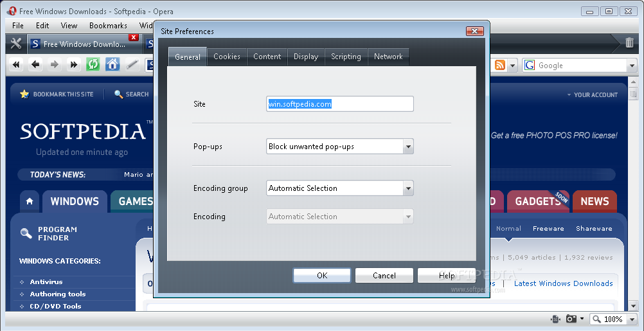
Task: Click the Search link on Softpedia header
Action: tap(131, 94)
